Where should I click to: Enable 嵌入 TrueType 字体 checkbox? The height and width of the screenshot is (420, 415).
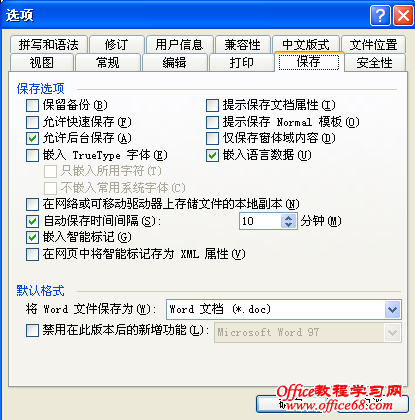(x=32, y=155)
